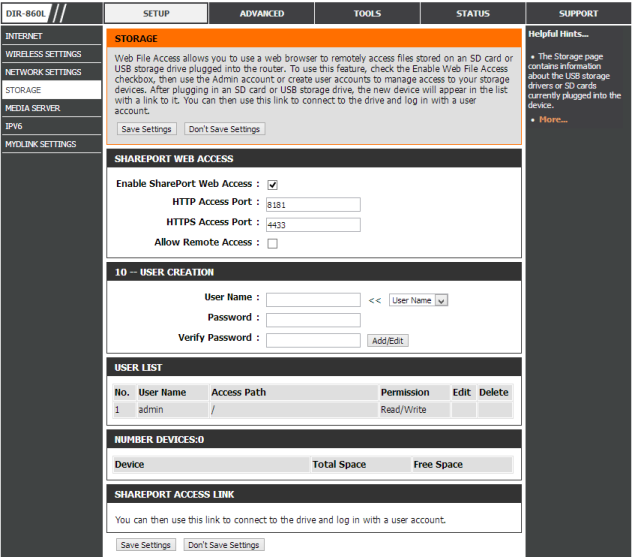Open MYDLINK SETTINGS in the sidebar

tap(51, 144)
